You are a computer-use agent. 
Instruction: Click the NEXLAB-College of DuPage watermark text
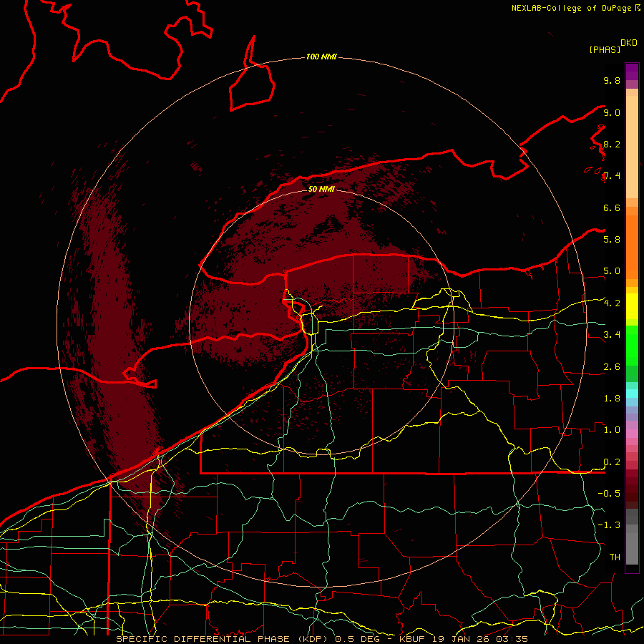pyautogui.click(x=575, y=8)
